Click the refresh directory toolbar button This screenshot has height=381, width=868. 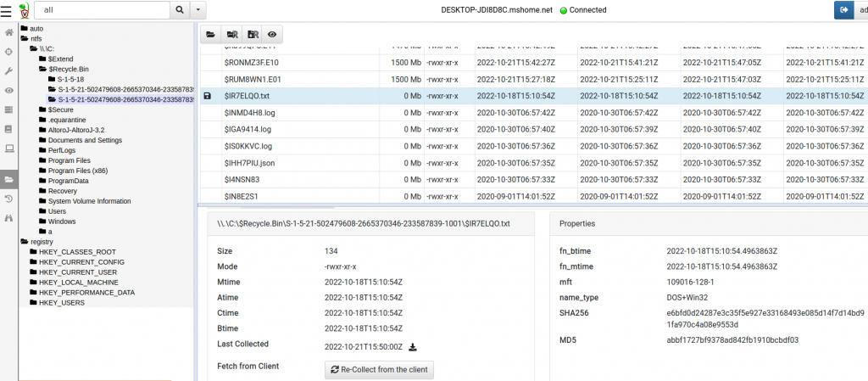point(210,34)
